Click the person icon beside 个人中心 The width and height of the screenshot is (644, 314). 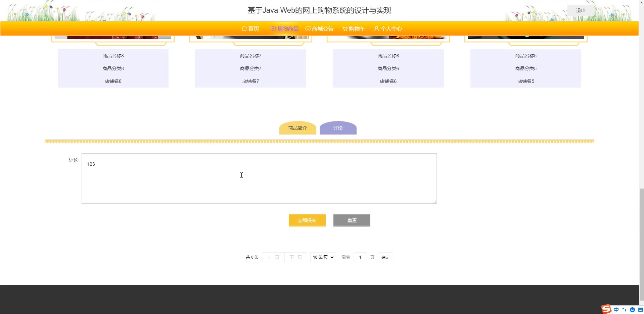[x=376, y=29]
